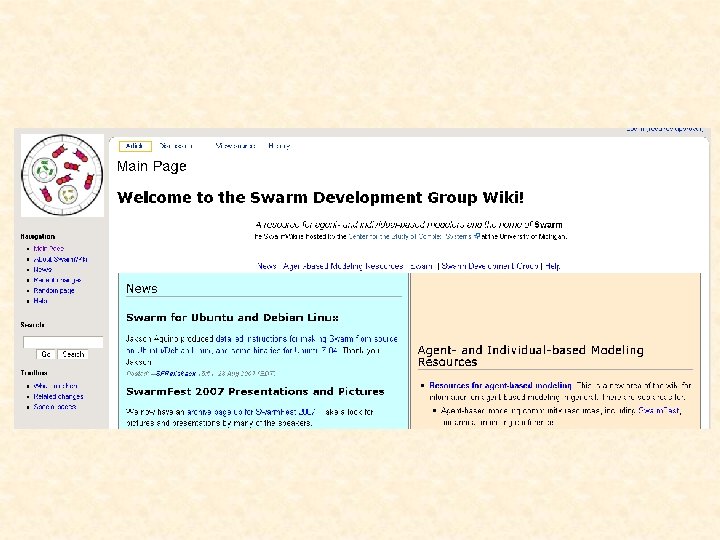This screenshot has height=540, width=720.
Task: Jump to Swarm Development Group section link
Action: [489, 266]
